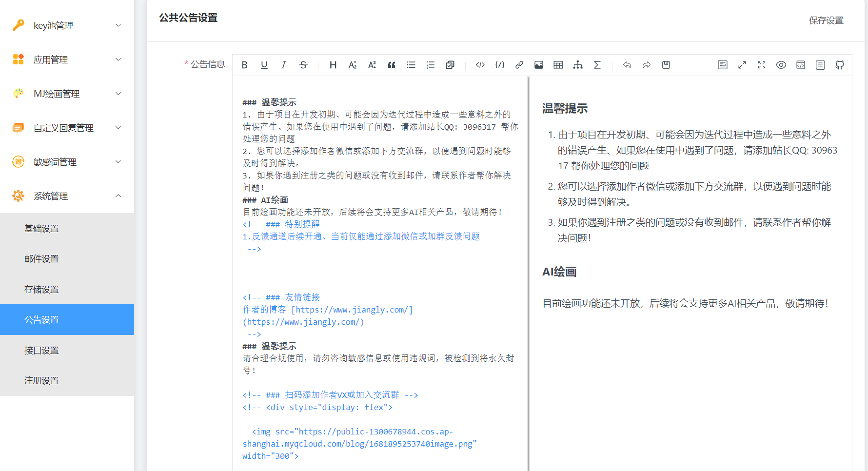Toggle the preview pane with the eye icon
Image resolution: width=868 pixels, height=471 pixels.
781,65
